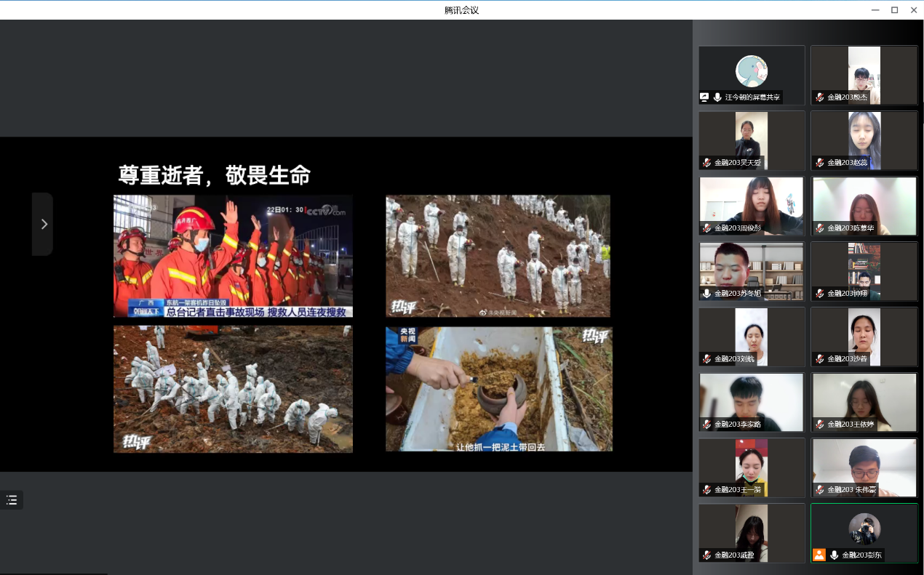The height and width of the screenshot is (575, 924).
Task: Click the round avatar photo of 金融203彭东
Action: pyautogui.click(x=864, y=529)
